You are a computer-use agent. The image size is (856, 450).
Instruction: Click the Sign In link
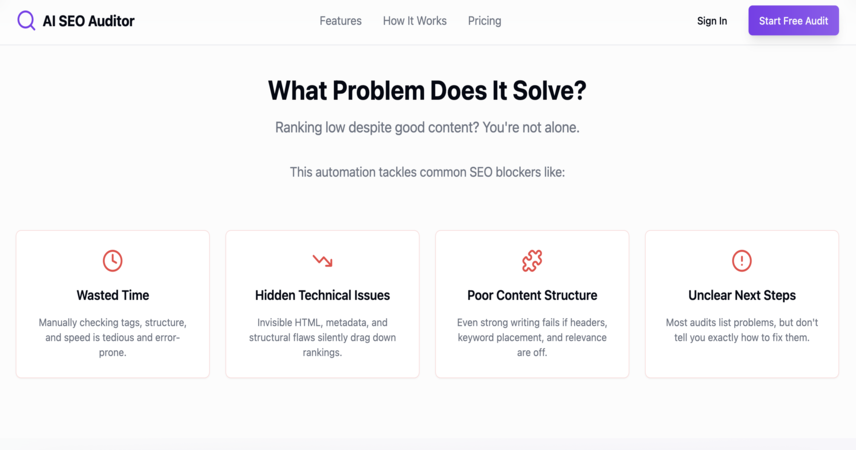[x=712, y=21]
